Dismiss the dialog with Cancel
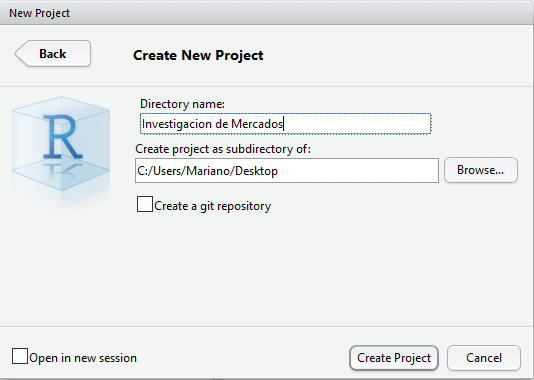Image resolution: width=534 pixels, height=380 pixels. [x=484, y=358]
